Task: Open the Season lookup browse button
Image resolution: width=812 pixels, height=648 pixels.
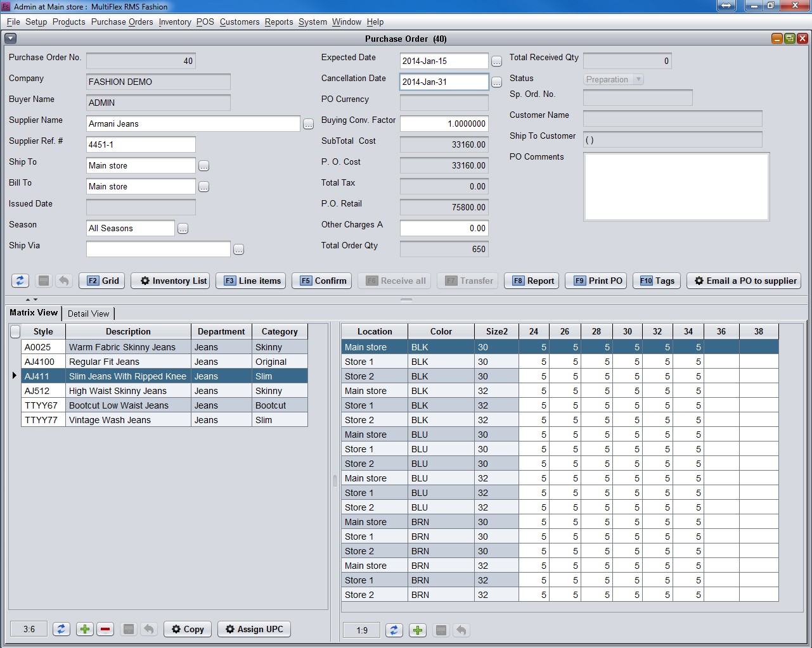Action: pos(183,228)
